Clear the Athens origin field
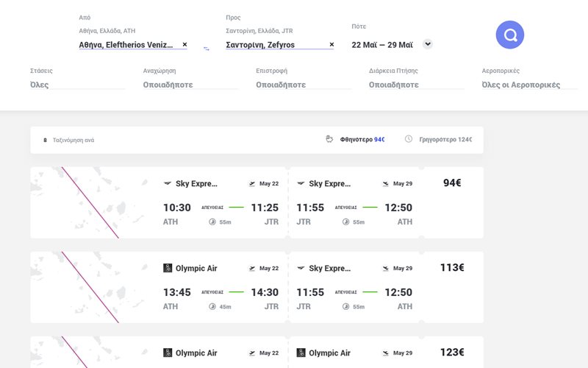588x368 pixels. point(184,45)
